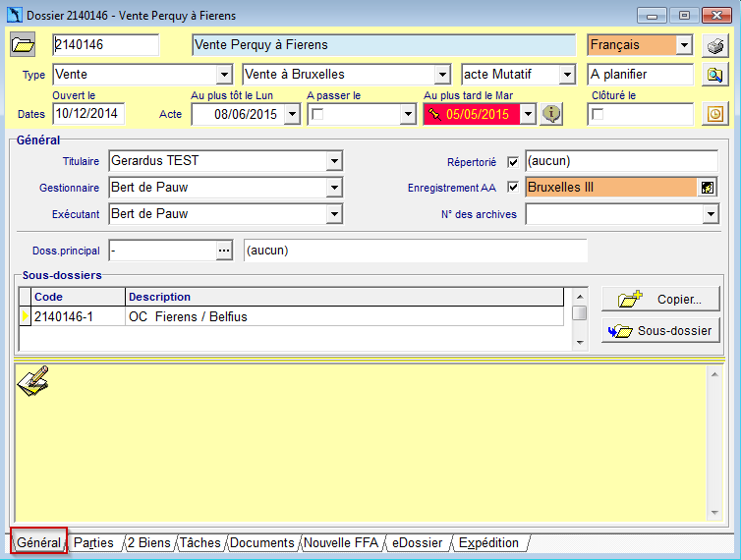Open the 2 Biens tab
Screen dimensions: 741x560
[148, 542]
